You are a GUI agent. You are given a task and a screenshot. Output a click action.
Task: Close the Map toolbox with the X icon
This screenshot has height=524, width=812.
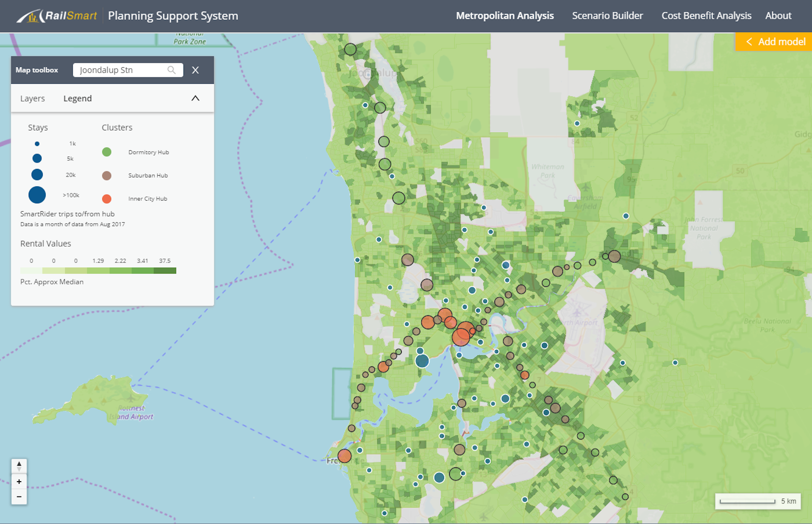pos(195,70)
